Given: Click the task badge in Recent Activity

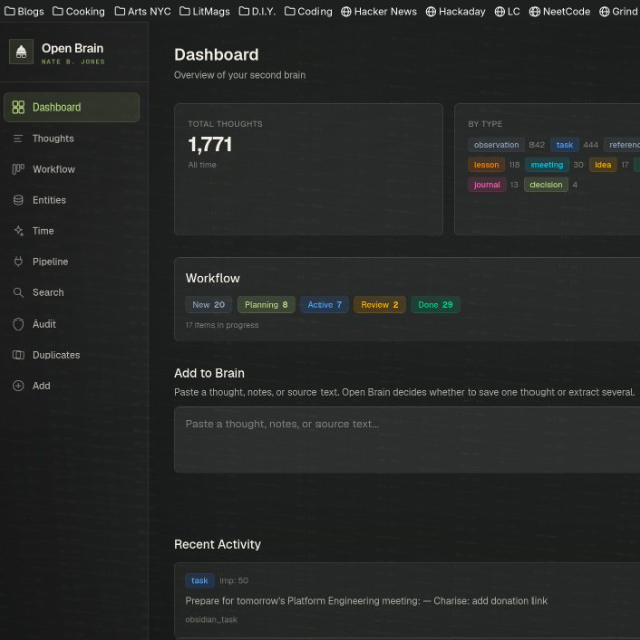Looking at the screenshot, I should click(200, 581).
